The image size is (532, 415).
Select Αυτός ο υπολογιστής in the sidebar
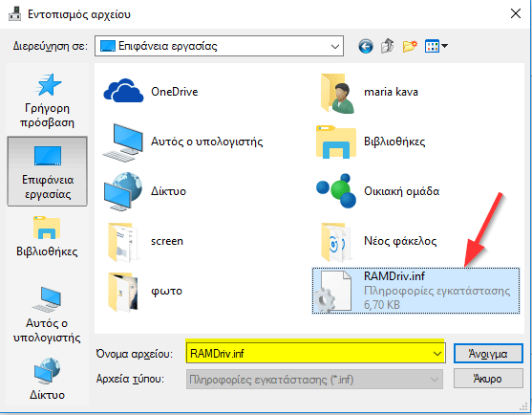point(47,315)
